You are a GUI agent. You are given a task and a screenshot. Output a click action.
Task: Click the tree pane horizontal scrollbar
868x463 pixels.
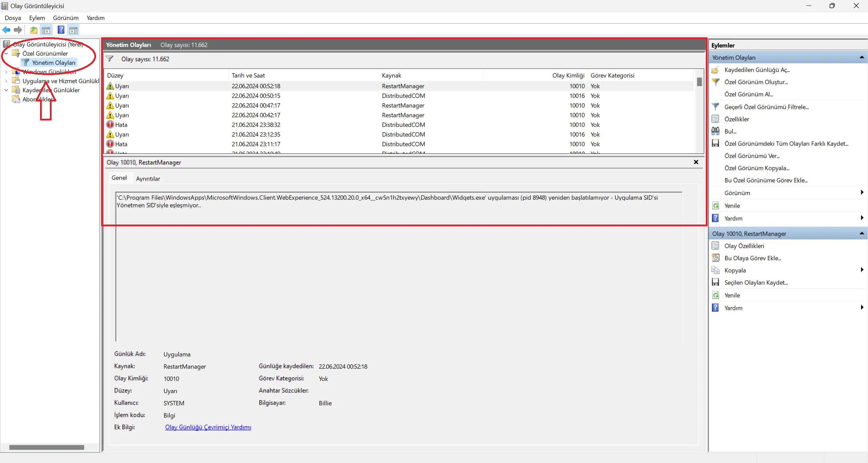46,447
